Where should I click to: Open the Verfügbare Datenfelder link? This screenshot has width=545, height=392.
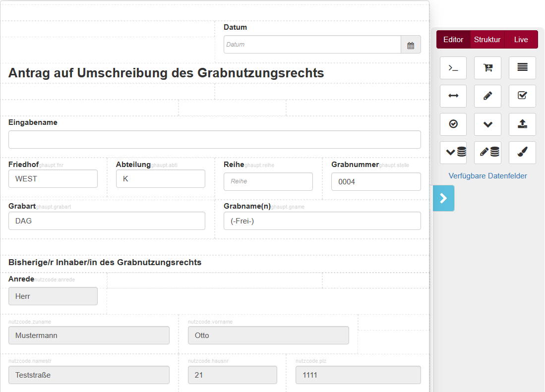point(487,176)
